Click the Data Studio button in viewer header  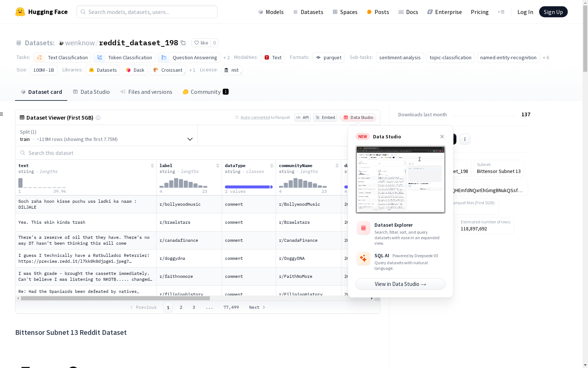358,117
